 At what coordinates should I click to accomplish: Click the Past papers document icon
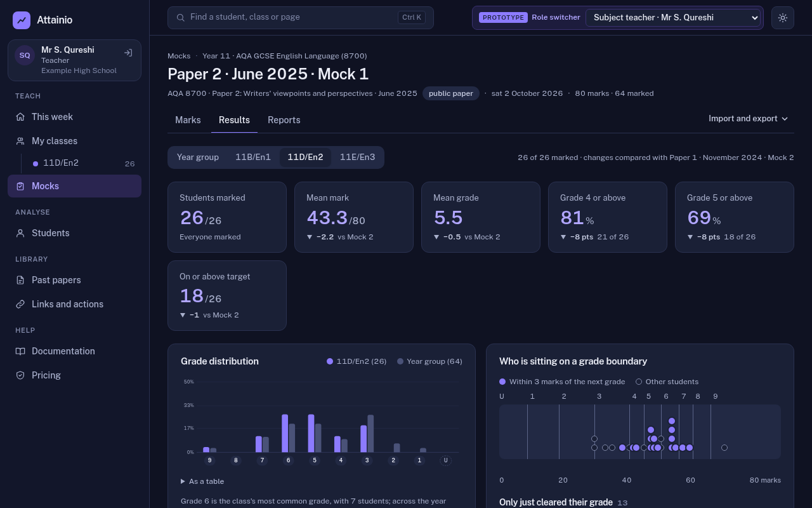[x=20, y=280]
